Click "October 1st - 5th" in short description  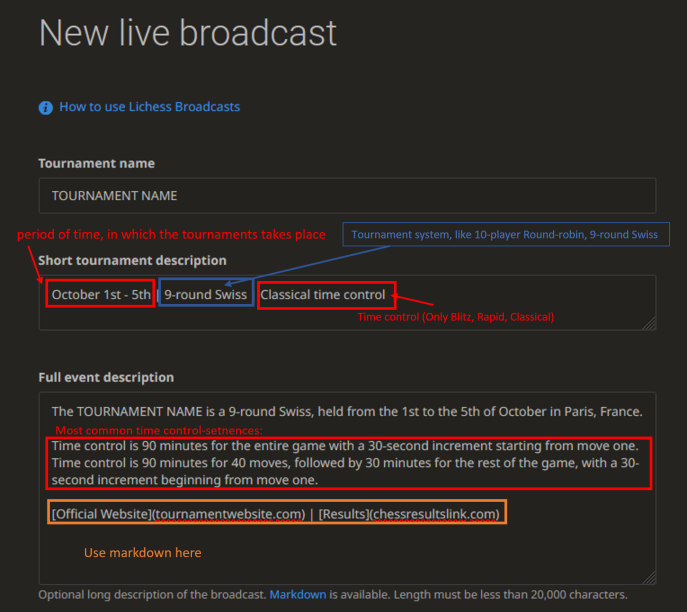(x=101, y=295)
